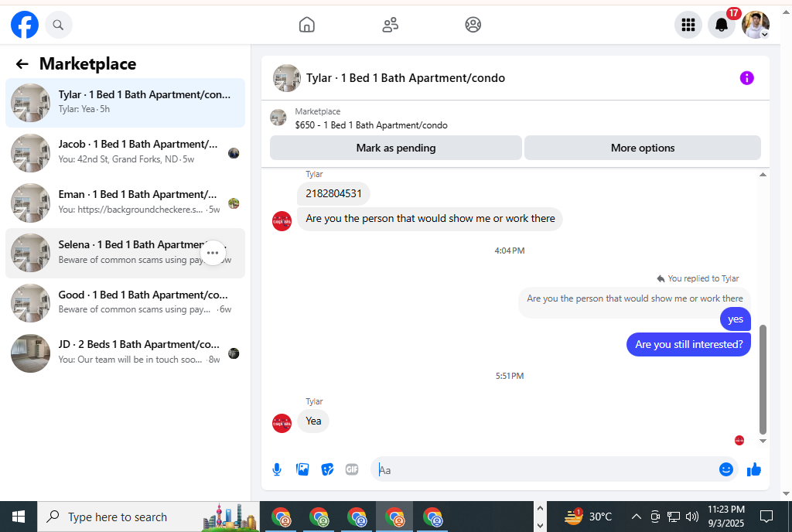Image resolution: width=792 pixels, height=532 pixels.
Task: Open notifications bell with 17 badge
Action: point(722,25)
